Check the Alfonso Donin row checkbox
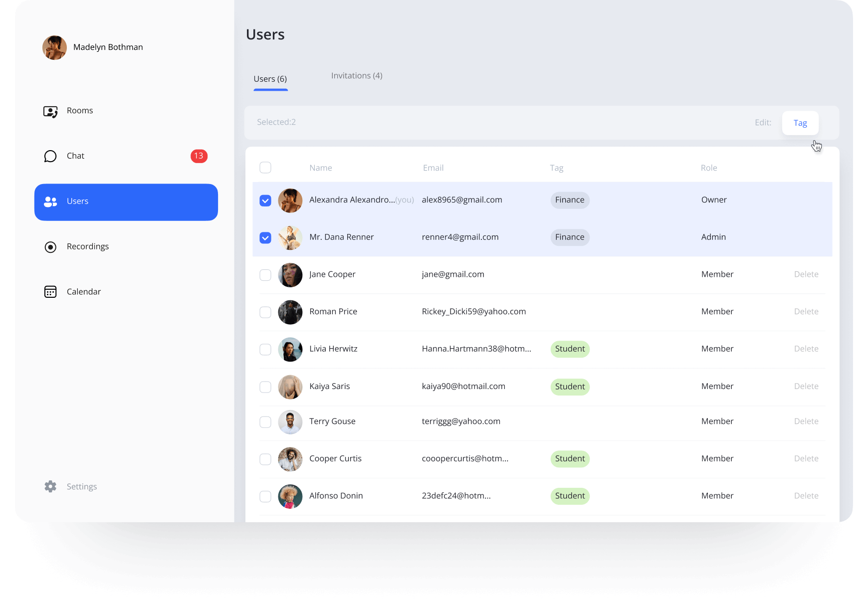 265,497
